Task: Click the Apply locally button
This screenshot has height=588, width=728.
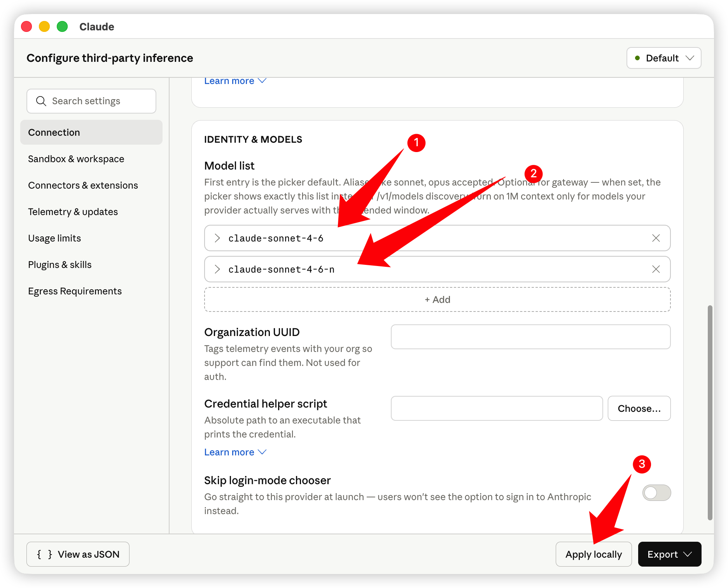Action: [x=593, y=554]
